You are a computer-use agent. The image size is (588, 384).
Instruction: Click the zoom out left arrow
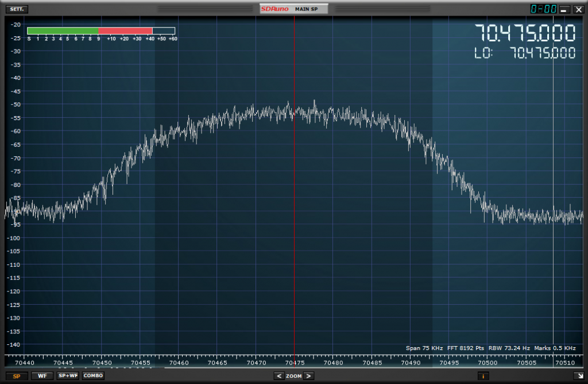(279, 376)
